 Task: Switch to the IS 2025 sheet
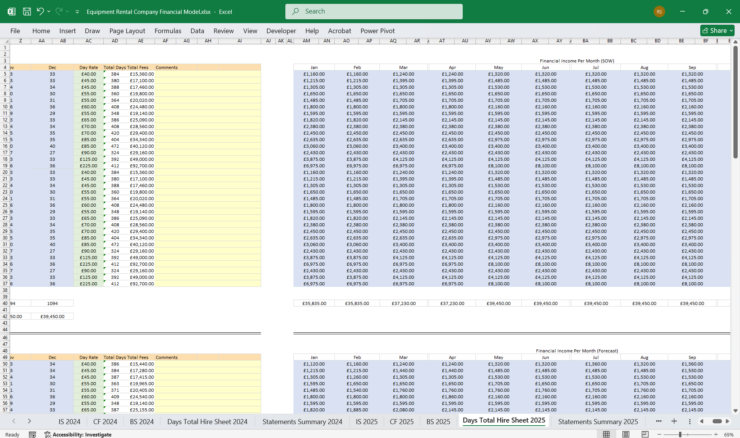366,421
